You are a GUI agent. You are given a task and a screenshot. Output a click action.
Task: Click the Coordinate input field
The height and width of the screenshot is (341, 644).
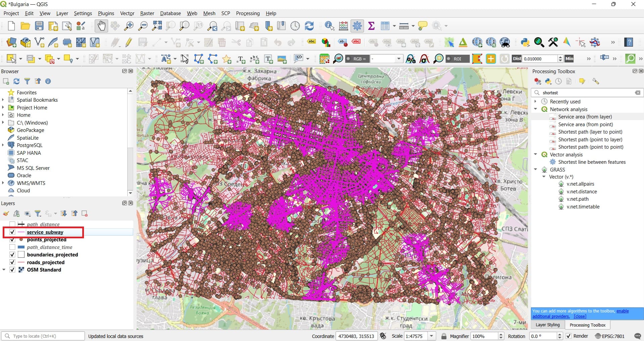(357, 336)
